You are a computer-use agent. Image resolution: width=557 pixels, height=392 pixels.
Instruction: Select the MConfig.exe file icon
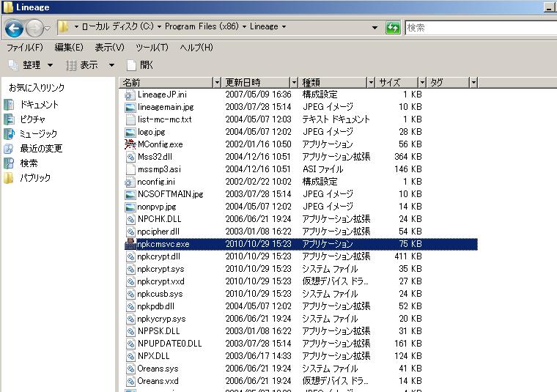130,144
